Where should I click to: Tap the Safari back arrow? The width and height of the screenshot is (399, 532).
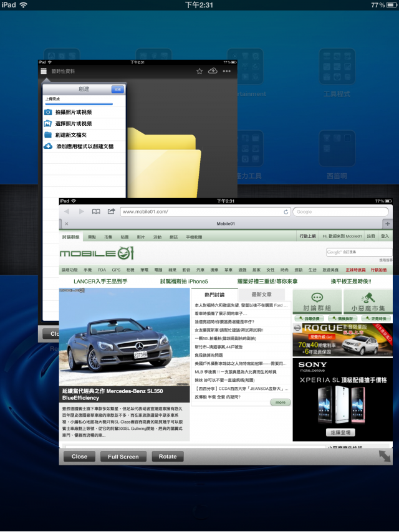67,211
